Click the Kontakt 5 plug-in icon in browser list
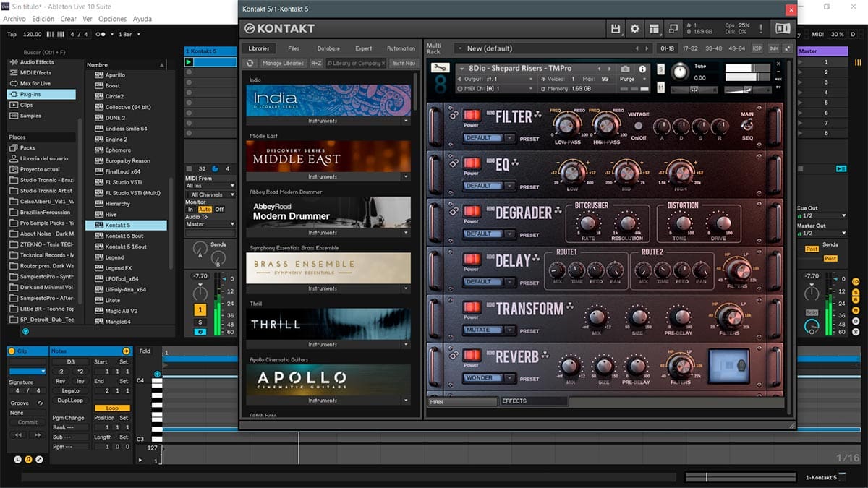 [98, 225]
